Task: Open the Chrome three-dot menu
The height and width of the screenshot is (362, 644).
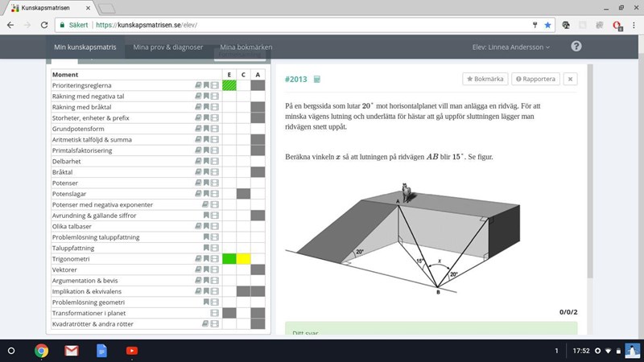Action: click(632, 25)
